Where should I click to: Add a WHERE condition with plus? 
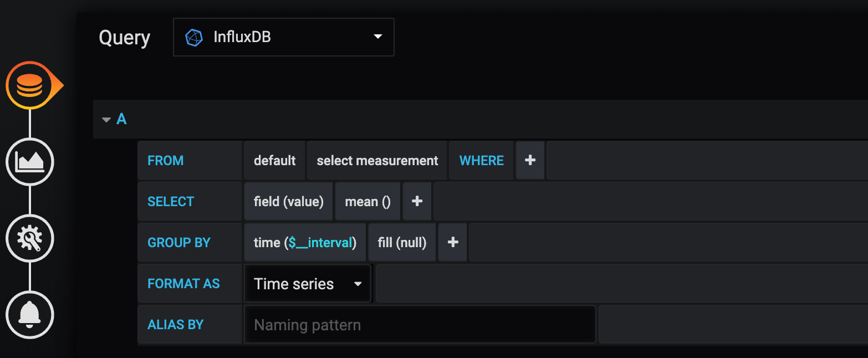click(x=530, y=161)
